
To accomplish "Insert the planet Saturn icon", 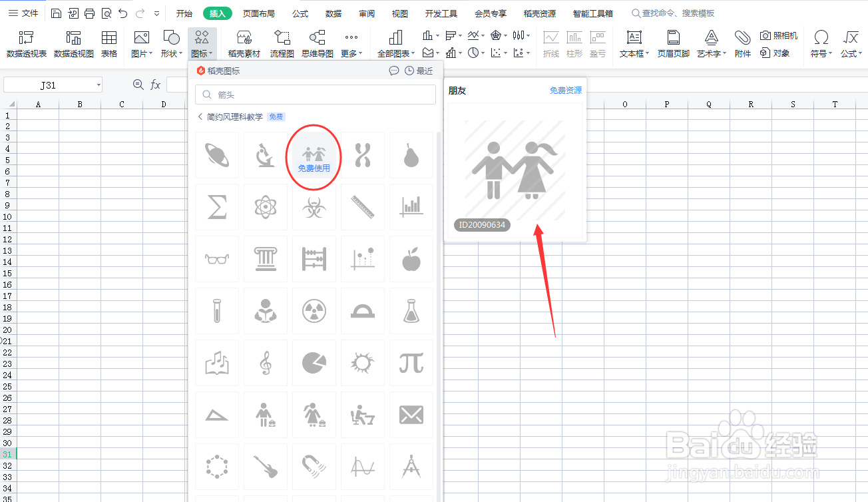I will [x=217, y=154].
